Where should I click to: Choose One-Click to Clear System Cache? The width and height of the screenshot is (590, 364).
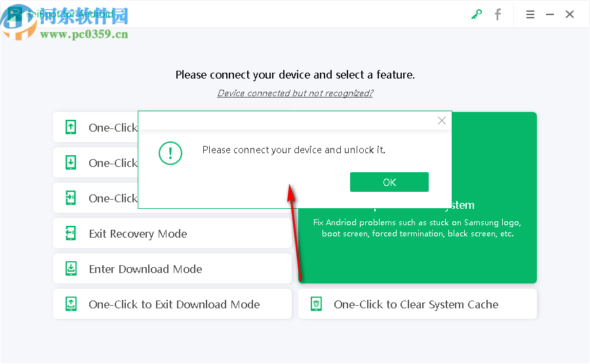(x=418, y=304)
